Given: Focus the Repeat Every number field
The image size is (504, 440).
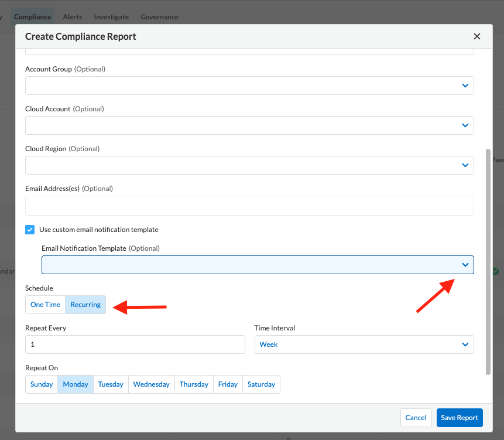Looking at the screenshot, I should pos(135,345).
